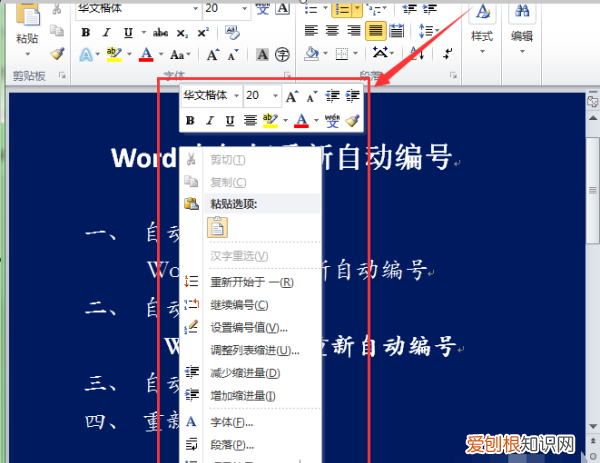Open the Change Case Aa dropdown
The height and width of the screenshot is (463, 600).
(x=180, y=55)
